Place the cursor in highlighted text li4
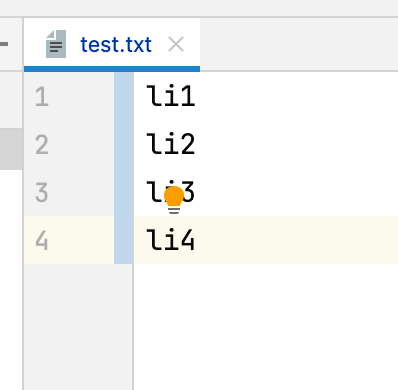This screenshot has width=398, height=390. (x=171, y=240)
